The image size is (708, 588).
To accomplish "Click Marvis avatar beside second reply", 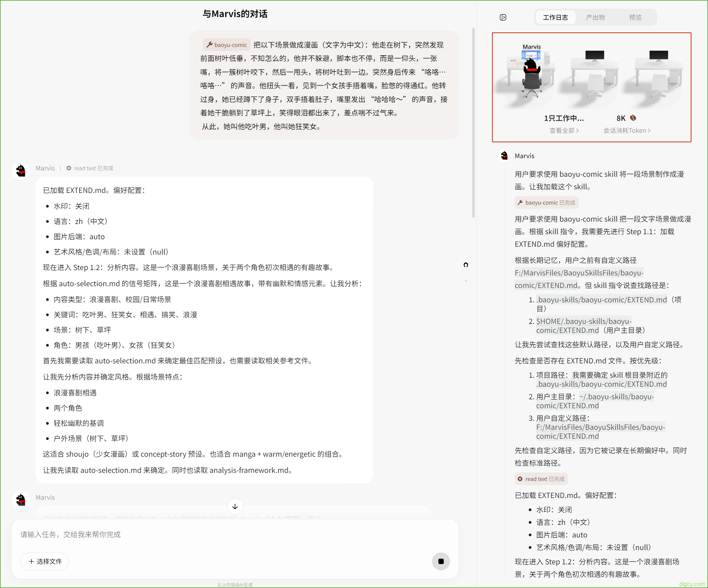I will point(21,499).
